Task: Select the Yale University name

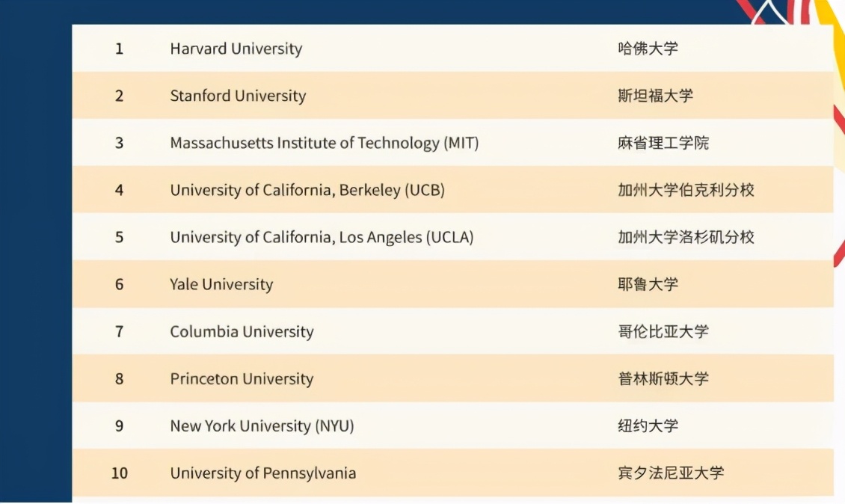Action: (221, 284)
